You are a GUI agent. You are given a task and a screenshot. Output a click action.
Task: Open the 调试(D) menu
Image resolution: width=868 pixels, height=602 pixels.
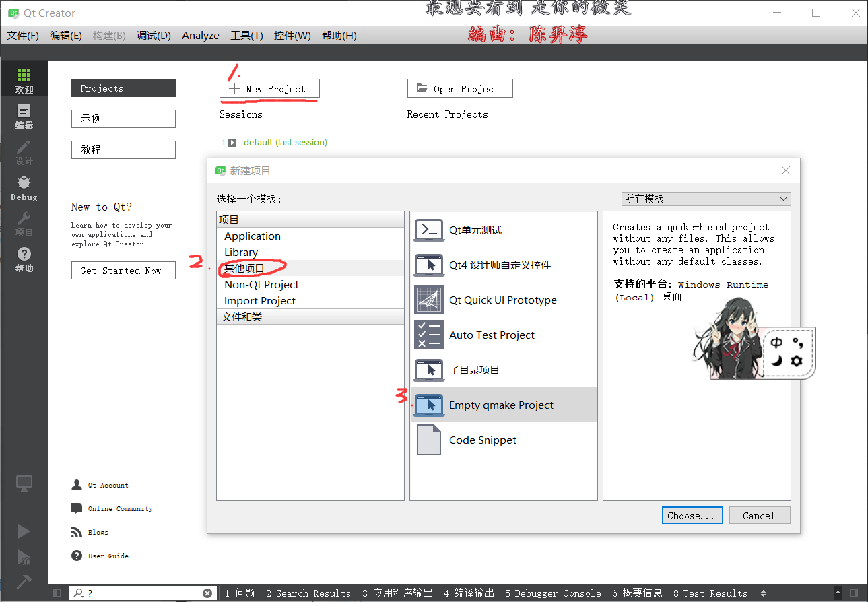coord(154,36)
